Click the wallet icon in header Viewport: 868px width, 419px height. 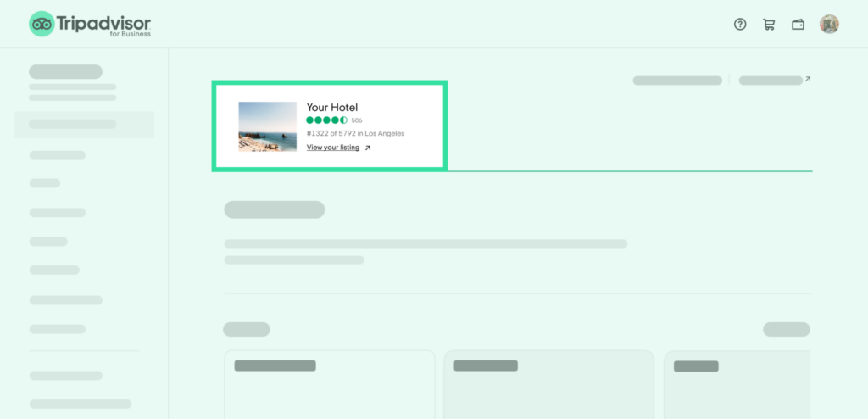[798, 25]
